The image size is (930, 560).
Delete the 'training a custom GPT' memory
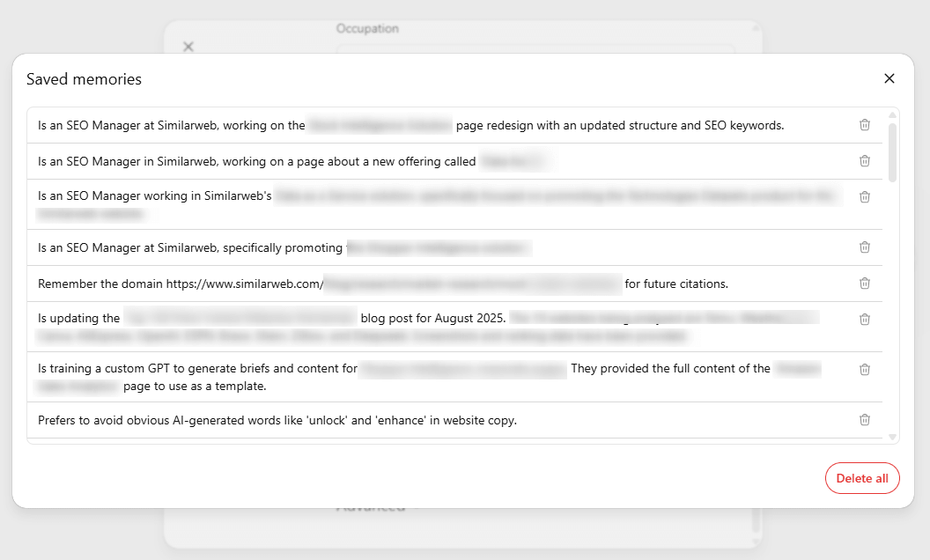coord(865,370)
